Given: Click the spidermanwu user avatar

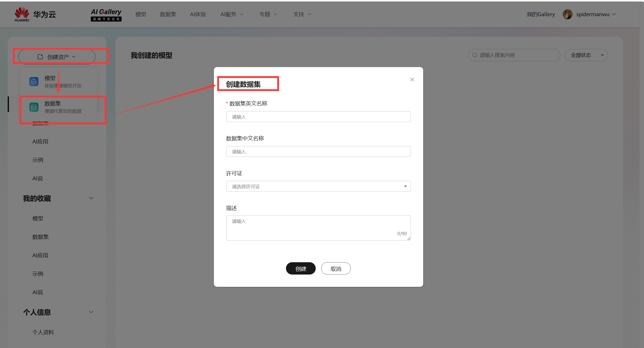Looking at the screenshot, I should point(567,14).
